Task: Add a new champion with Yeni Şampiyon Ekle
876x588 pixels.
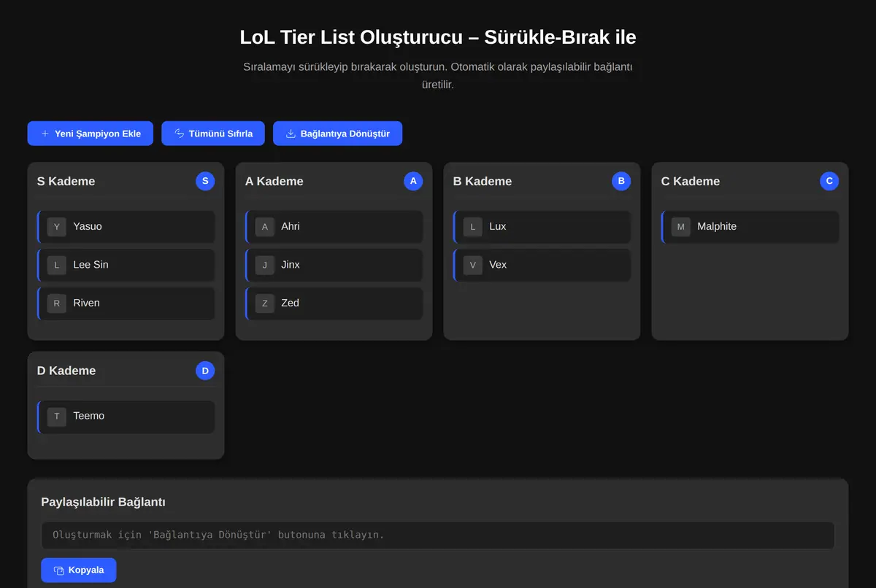Action: click(91, 134)
